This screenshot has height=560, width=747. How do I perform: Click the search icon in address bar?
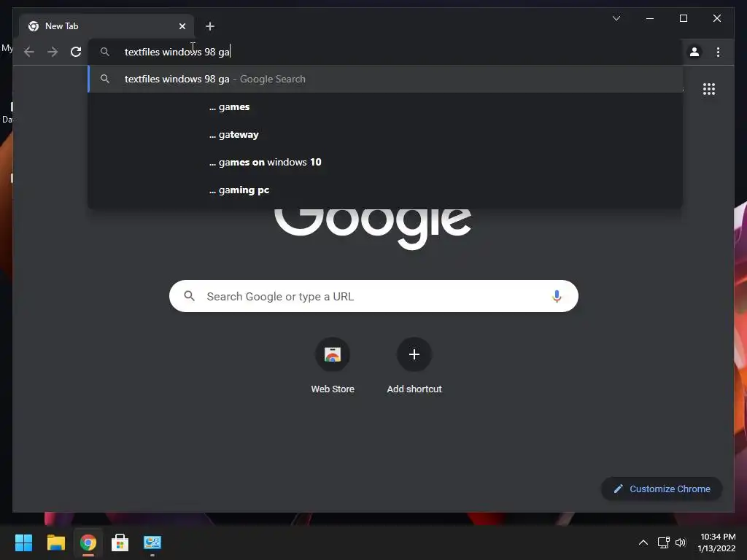coord(105,52)
